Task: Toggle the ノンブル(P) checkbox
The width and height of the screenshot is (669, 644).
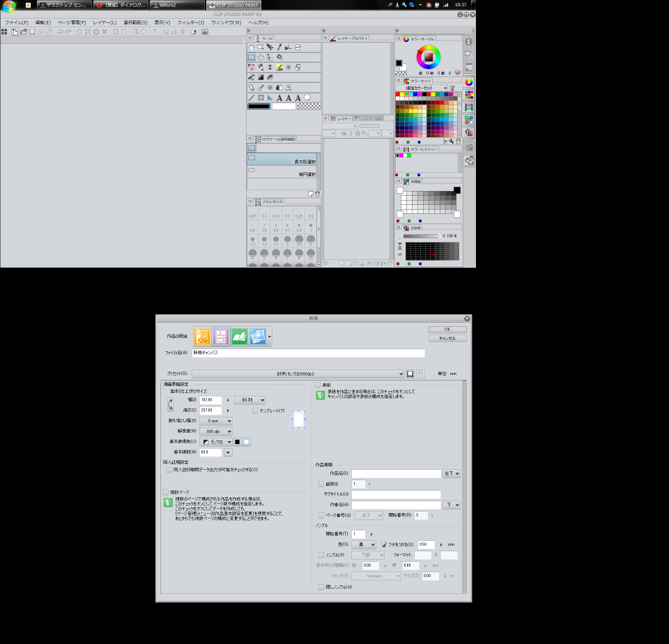Action: [321, 555]
